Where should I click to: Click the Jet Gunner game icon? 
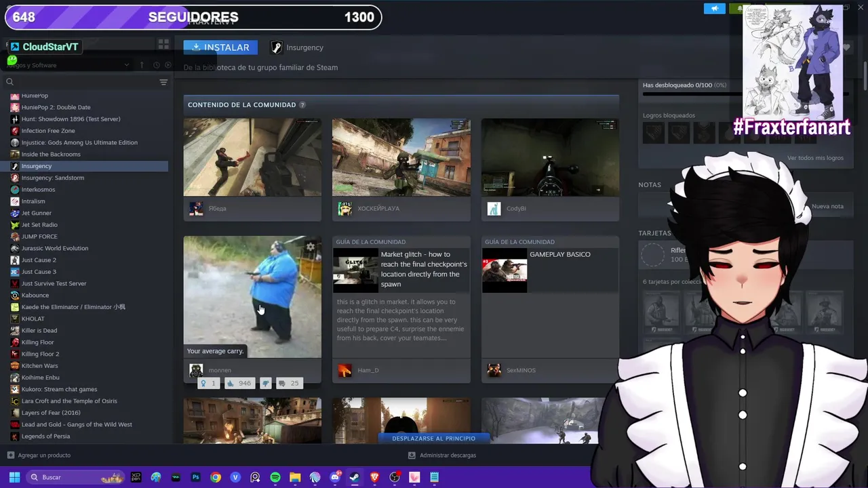[x=15, y=213]
